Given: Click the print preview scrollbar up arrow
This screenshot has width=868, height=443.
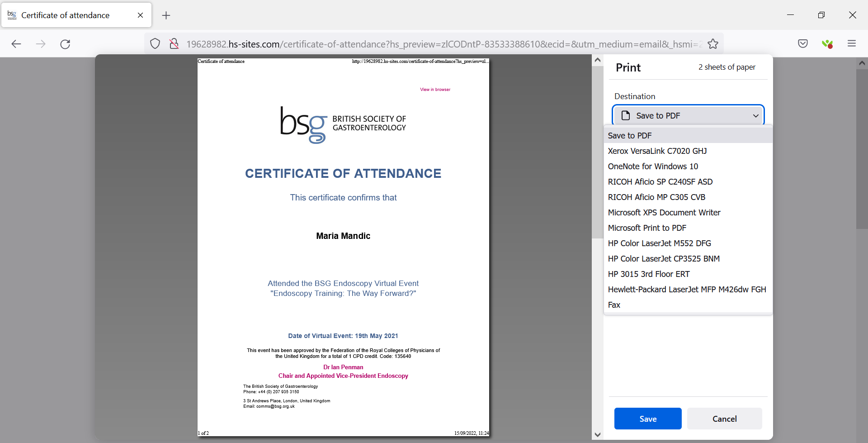Looking at the screenshot, I should coord(598,60).
